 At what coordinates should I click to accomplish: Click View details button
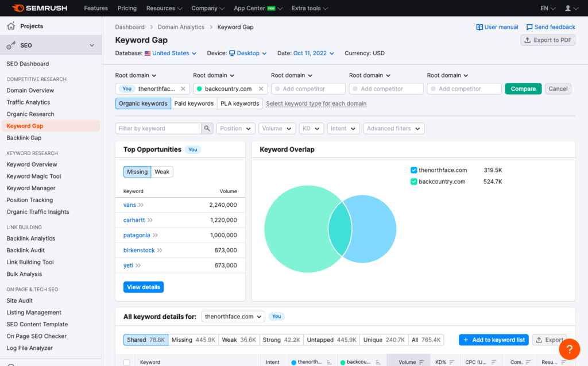[143, 287]
